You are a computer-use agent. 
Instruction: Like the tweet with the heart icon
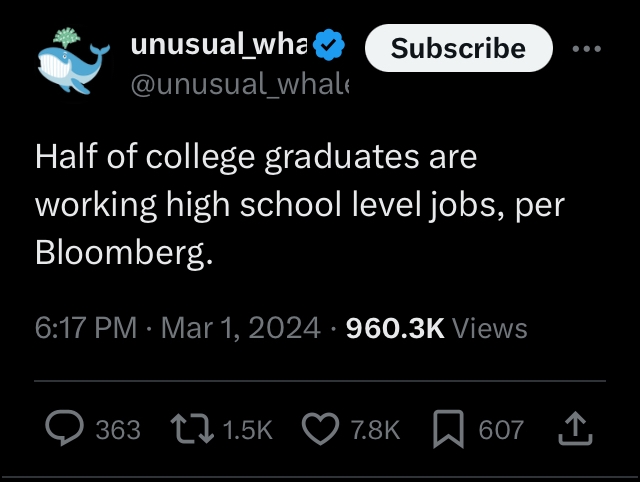[x=320, y=430]
